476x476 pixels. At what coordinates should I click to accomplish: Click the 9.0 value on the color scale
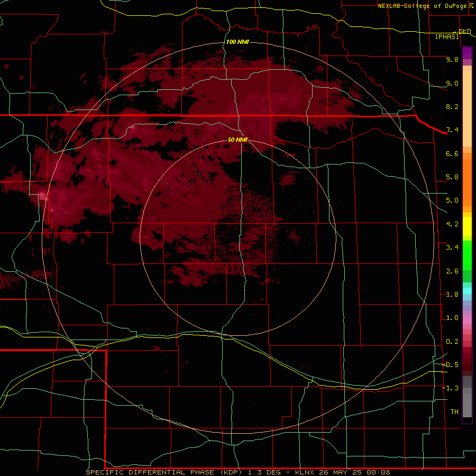(452, 83)
